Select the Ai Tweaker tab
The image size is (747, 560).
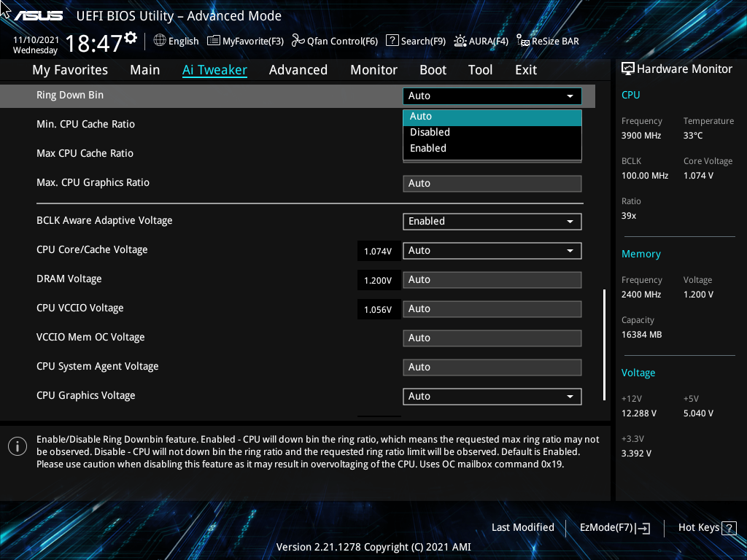click(214, 70)
